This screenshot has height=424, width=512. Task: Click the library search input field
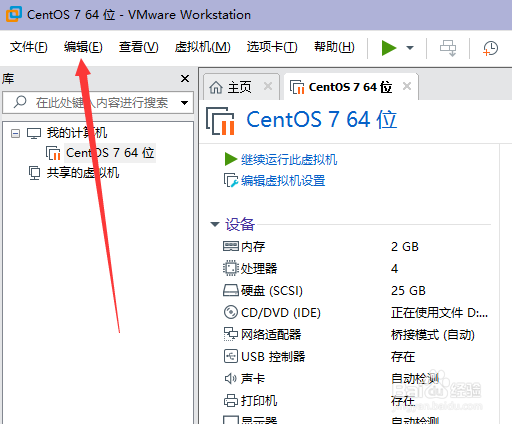click(x=98, y=103)
